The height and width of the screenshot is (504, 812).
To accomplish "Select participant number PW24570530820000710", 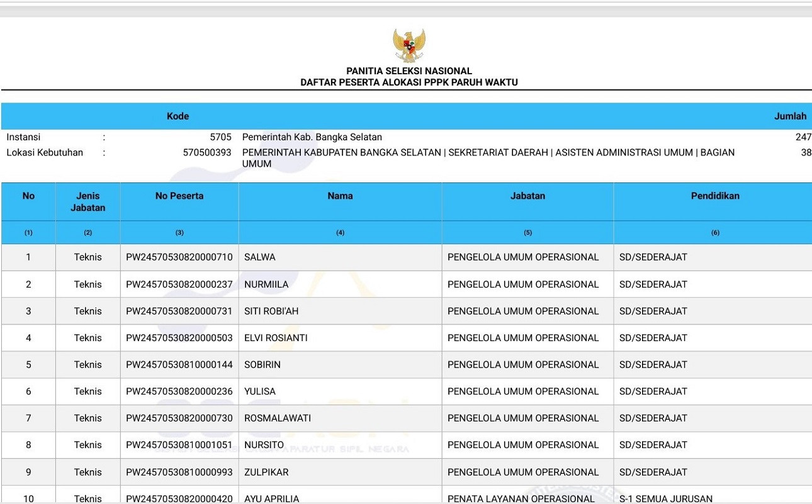I will pos(179,257).
